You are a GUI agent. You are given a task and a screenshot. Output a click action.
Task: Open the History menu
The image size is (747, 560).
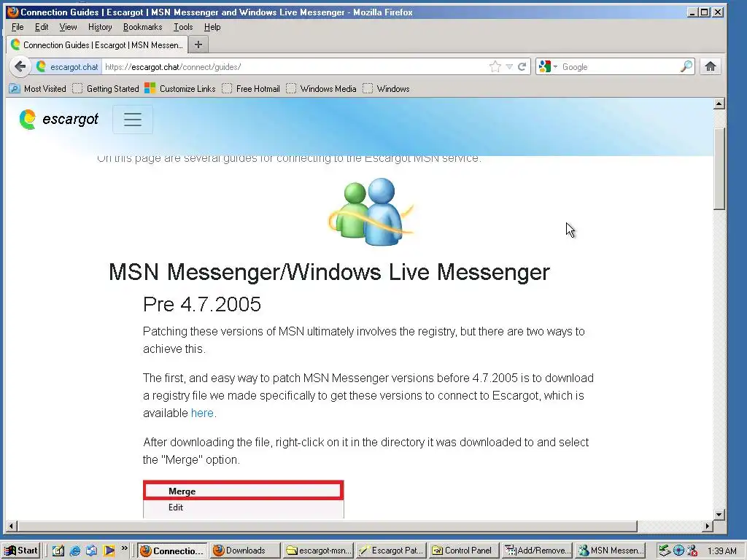tap(100, 27)
